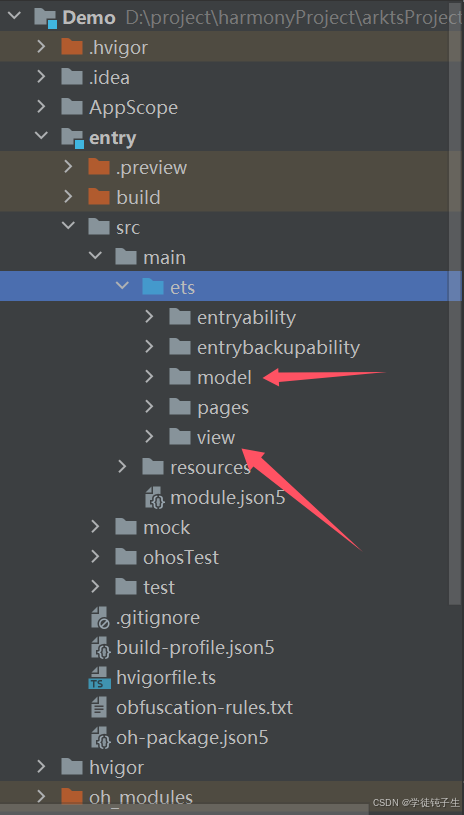Click the orange .preview folder icon
The height and width of the screenshot is (815, 464).
point(99,167)
